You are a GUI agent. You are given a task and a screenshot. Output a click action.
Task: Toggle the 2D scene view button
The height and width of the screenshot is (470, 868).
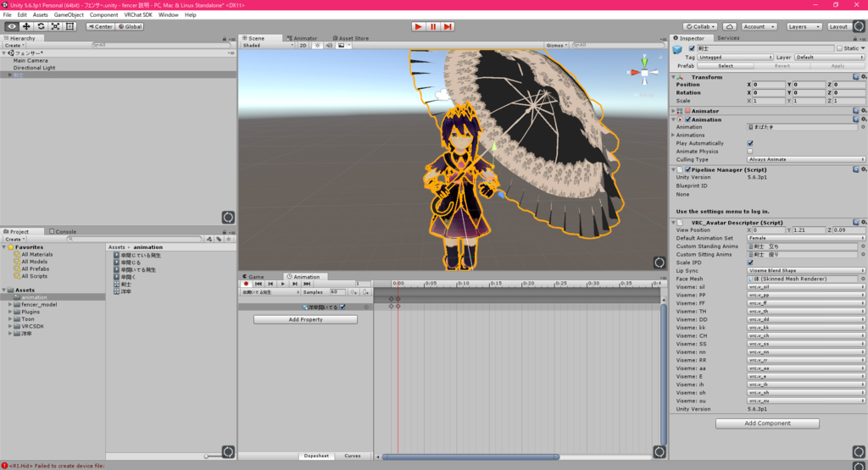[303, 46]
